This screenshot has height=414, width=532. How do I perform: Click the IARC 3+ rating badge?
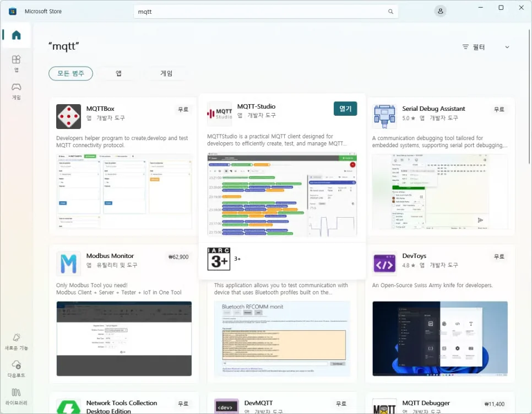[x=219, y=259]
